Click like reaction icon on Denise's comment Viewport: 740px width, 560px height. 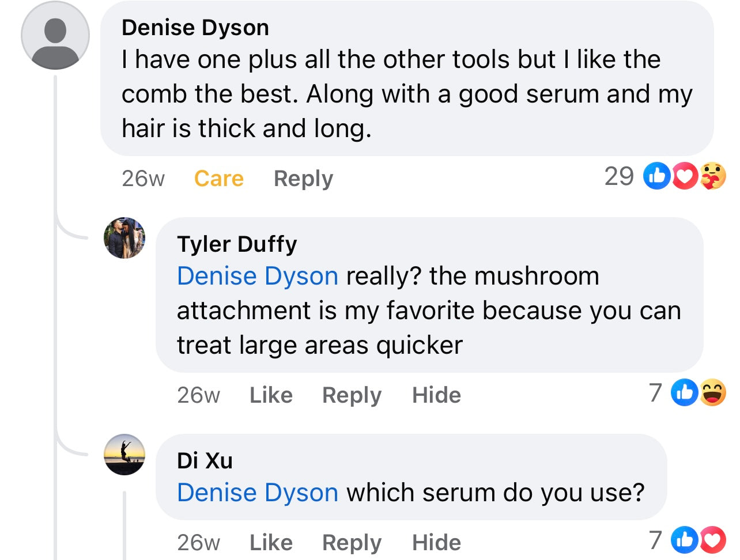656,176
